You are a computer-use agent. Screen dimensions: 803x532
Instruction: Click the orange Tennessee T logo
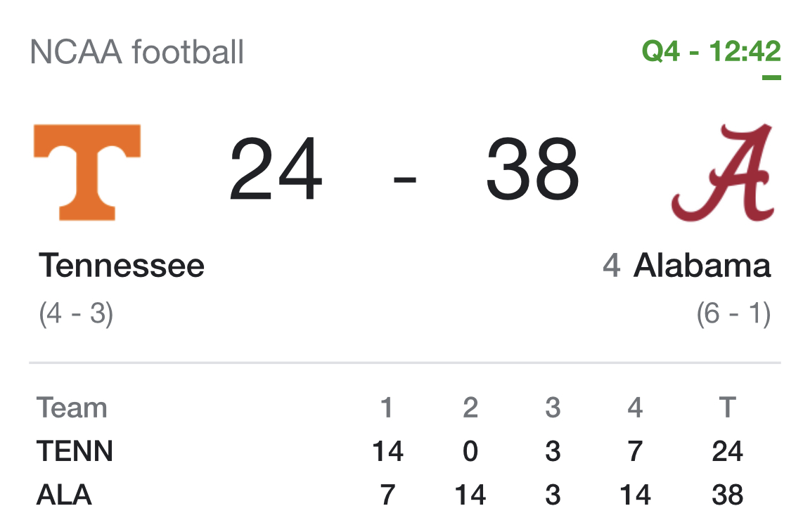coord(87,172)
